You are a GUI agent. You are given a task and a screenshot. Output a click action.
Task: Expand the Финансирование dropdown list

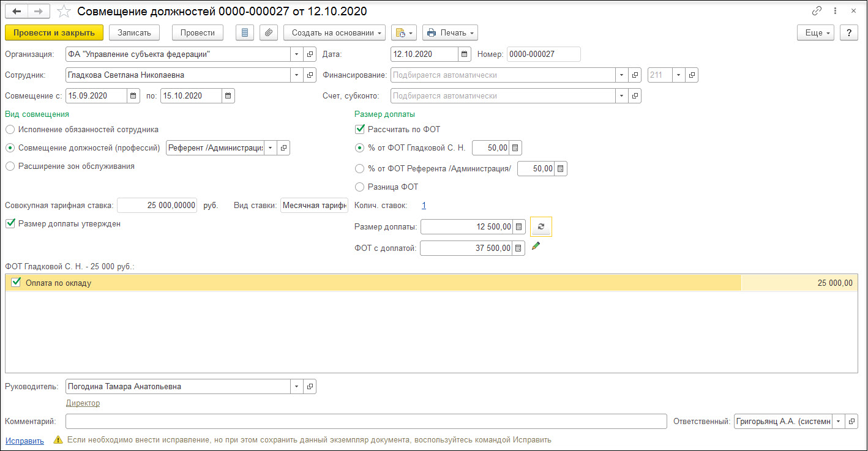pos(622,75)
